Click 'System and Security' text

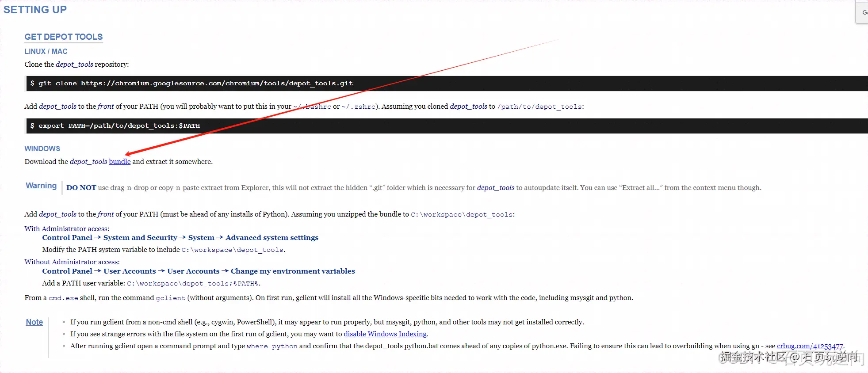pyautogui.click(x=140, y=238)
